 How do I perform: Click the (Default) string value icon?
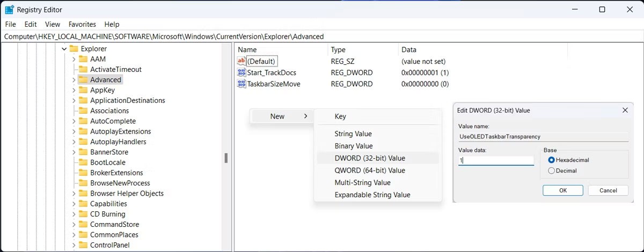241,61
